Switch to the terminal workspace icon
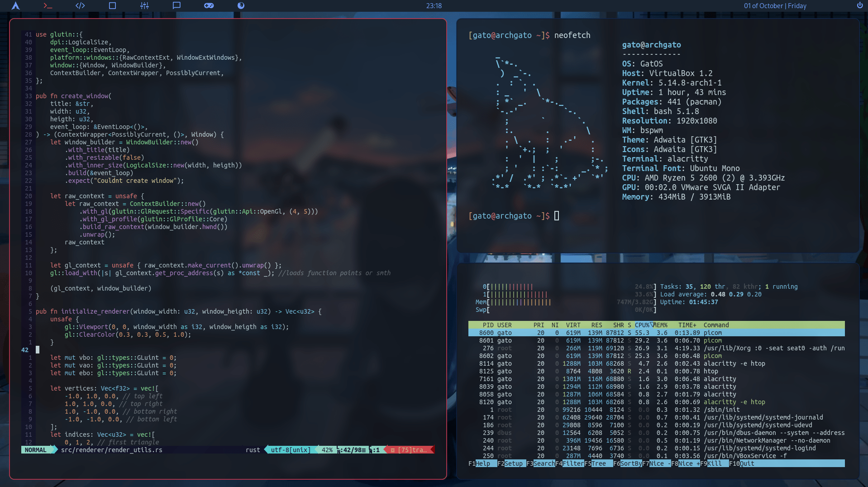Screen dimensions: 868x487 [48, 6]
